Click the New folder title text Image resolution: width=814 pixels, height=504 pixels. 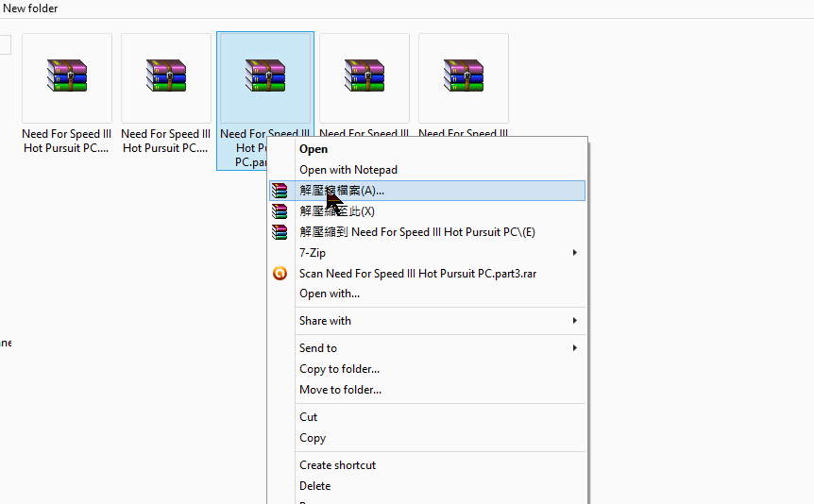pyautogui.click(x=30, y=8)
